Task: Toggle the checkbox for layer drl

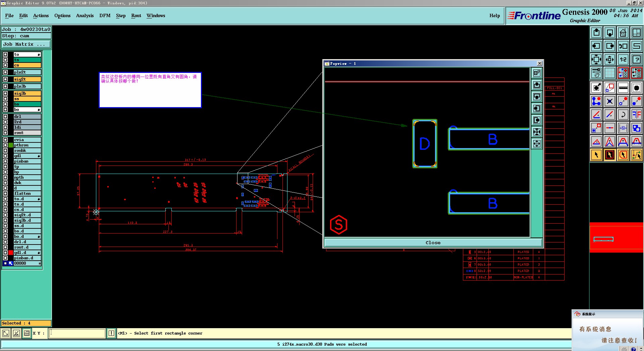Action: pyautogui.click(x=5, y=117)
